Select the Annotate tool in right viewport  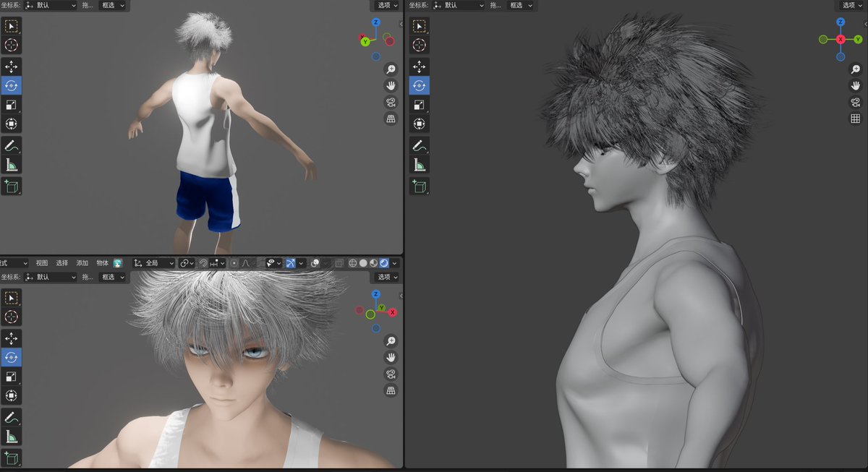coord(419,145)
